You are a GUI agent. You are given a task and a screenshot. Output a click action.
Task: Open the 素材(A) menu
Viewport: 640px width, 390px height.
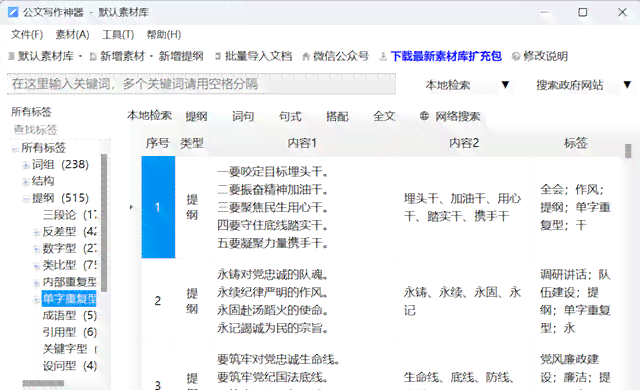pyautogui.click(x=73, y=35)
